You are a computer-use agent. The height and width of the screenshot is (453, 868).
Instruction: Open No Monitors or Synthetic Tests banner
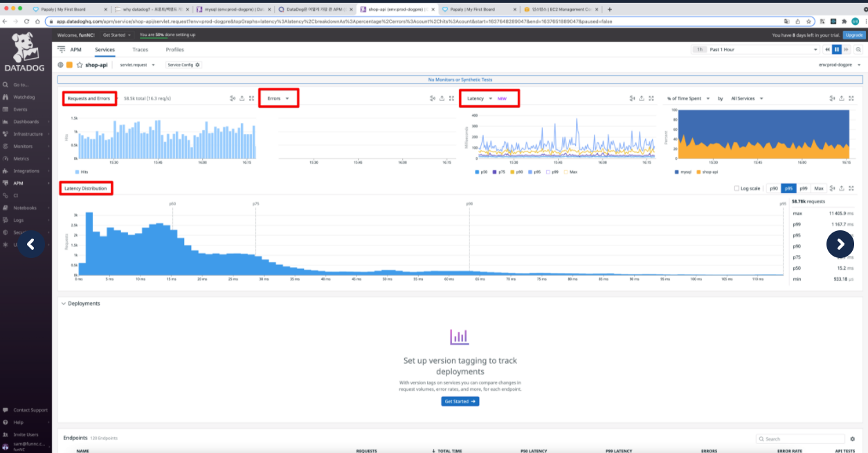[x=460, y=80]
